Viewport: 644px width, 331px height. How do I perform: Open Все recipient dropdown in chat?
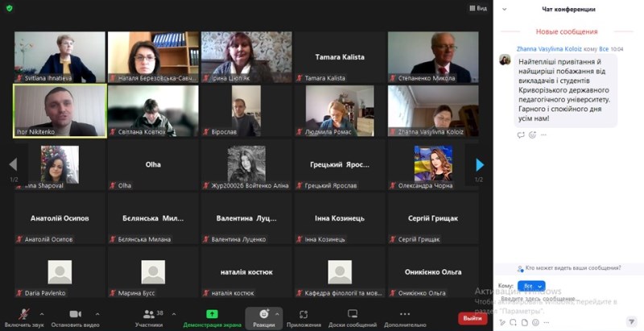531,286
